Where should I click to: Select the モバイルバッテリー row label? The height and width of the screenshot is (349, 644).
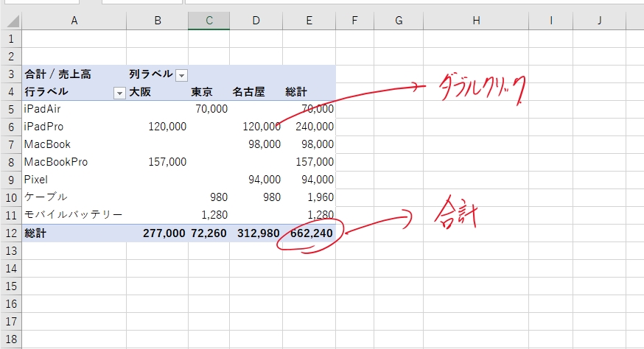74,215
